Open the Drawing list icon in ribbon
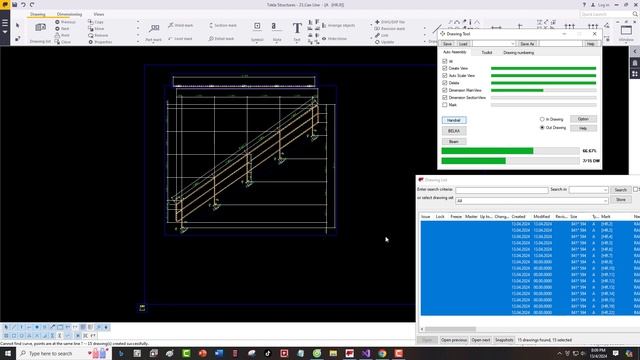This screenshot has width=640, height=360. click(x=40, y=28)
